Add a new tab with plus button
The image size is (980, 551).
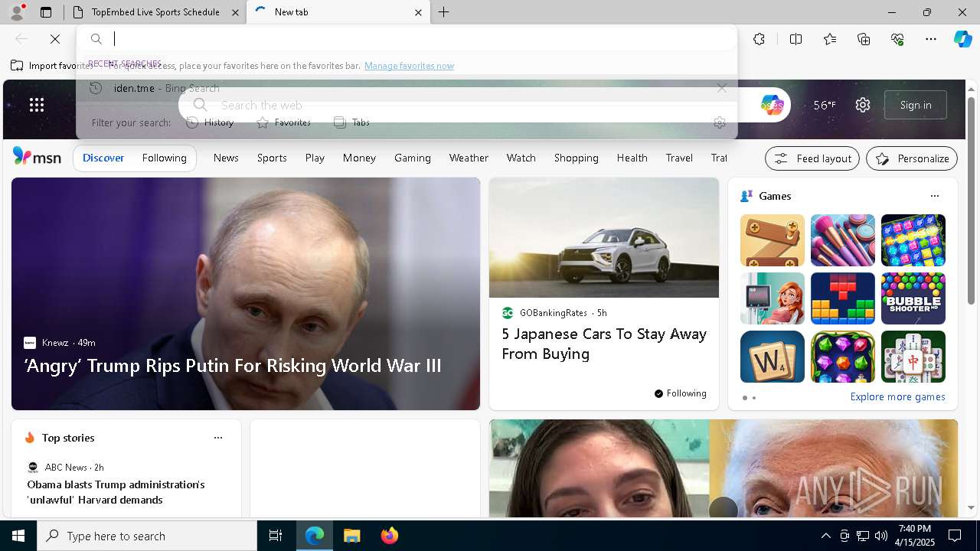point(444,12)
